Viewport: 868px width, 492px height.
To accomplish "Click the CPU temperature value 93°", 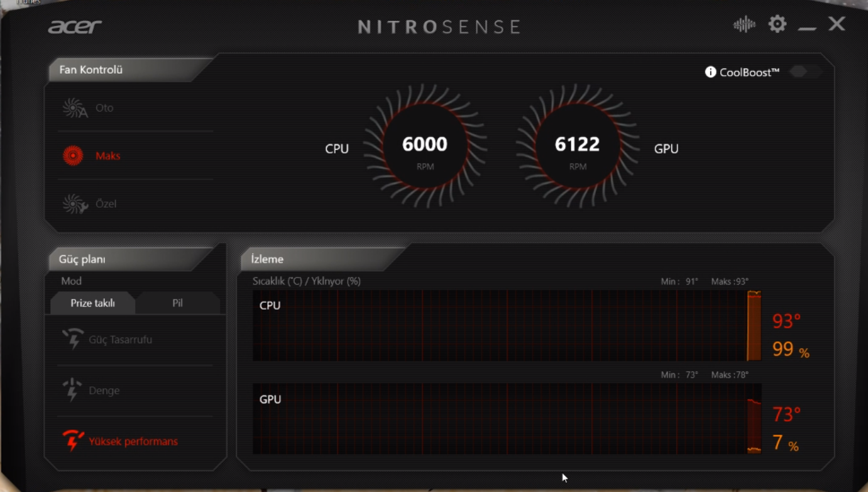I will tap(786, 321).
